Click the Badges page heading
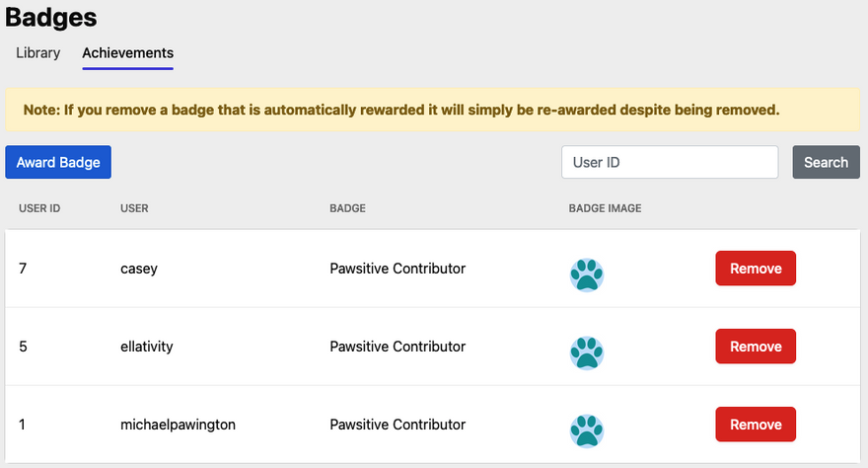 coord(51,17)
